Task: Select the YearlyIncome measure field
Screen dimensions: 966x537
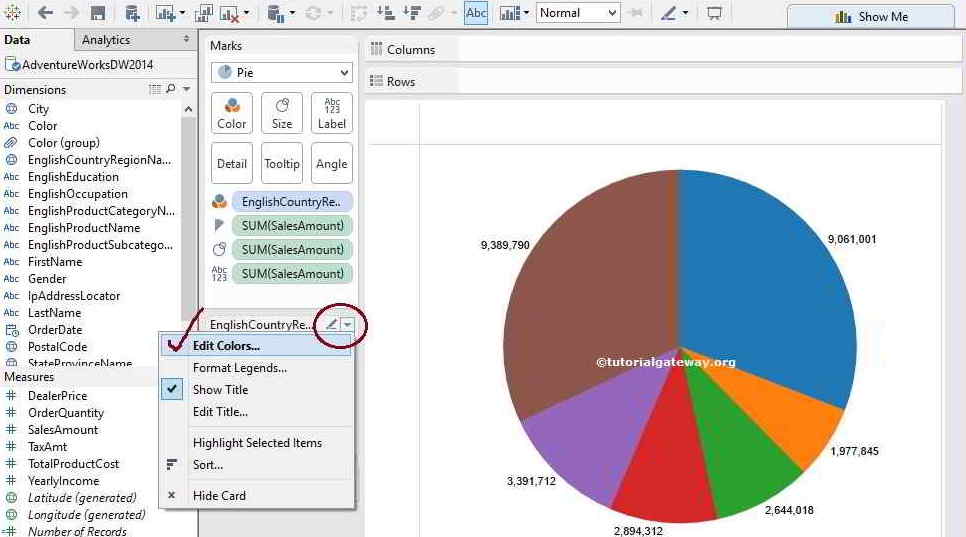Action: pos(63,481)
